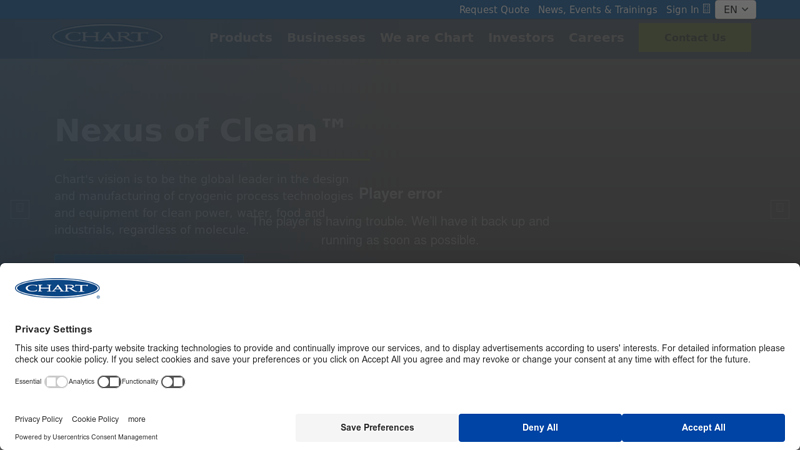800x450 pixels.
Task: Click the Deny All button
Action: (x=540, y=428)
